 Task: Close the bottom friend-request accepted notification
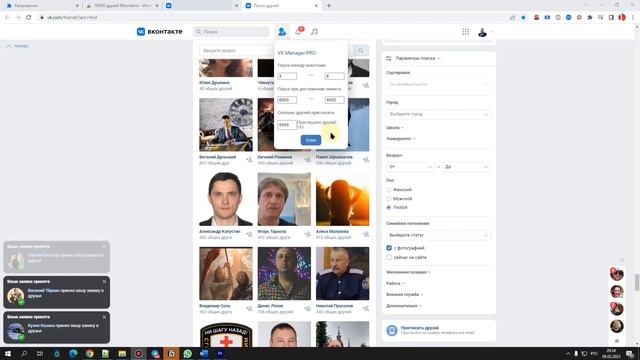pyautogui.click(x=104, y=317)
